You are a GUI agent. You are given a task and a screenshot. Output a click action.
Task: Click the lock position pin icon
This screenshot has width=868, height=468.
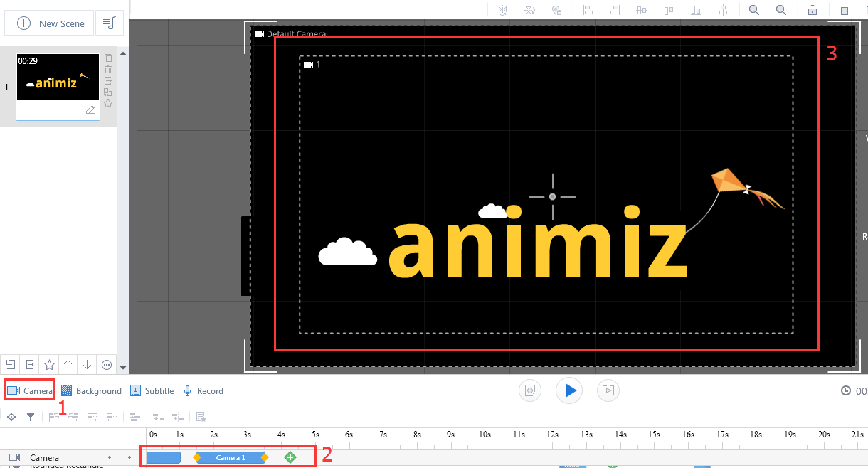click(x=557, y=10)
